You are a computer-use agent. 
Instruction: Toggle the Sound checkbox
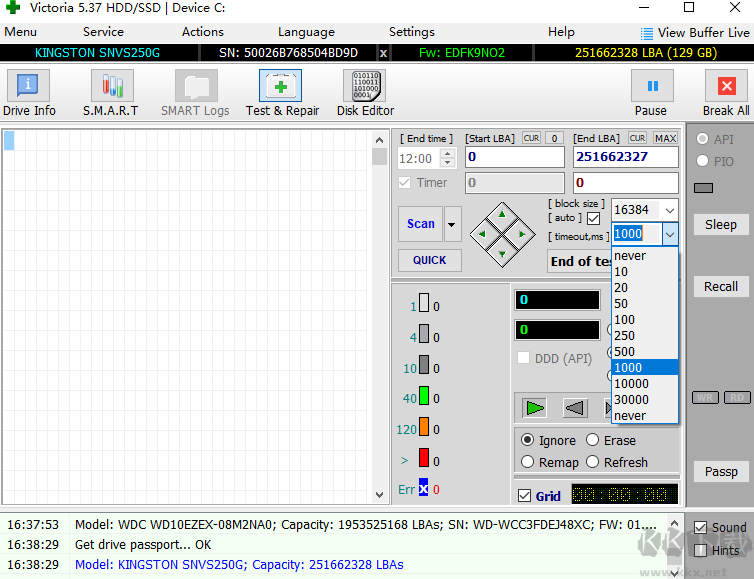(x=701, y=527)
